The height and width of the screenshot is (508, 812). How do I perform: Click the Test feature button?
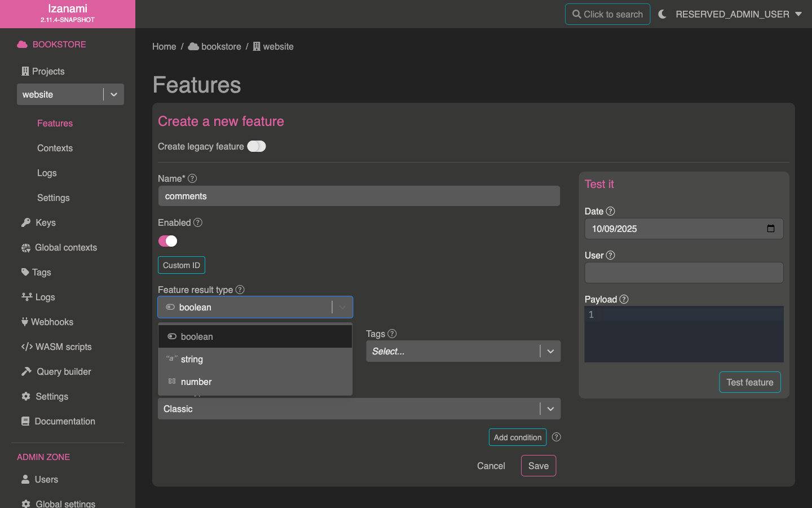749,382
